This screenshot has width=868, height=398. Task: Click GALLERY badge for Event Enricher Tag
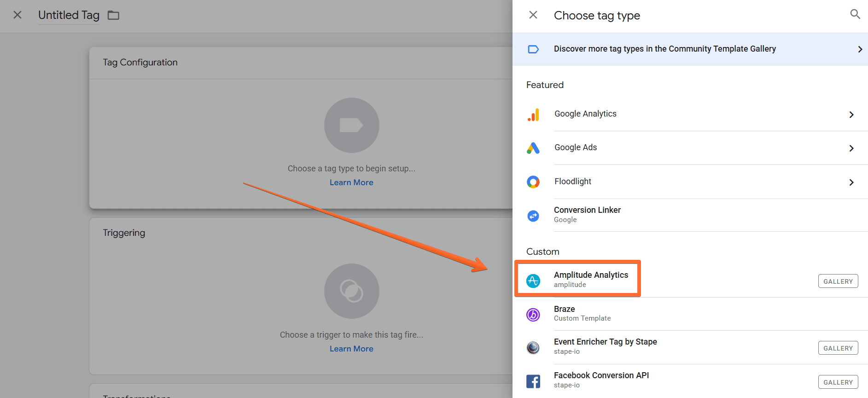[x=838, y=348]
